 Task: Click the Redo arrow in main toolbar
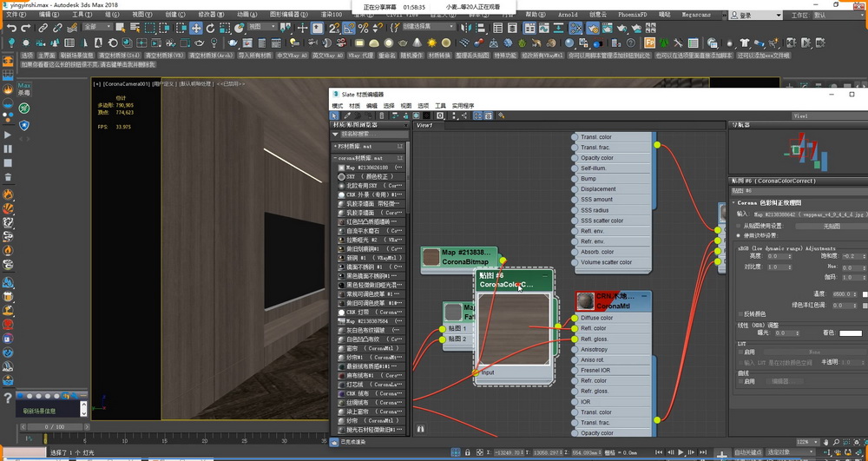[25, 28]
